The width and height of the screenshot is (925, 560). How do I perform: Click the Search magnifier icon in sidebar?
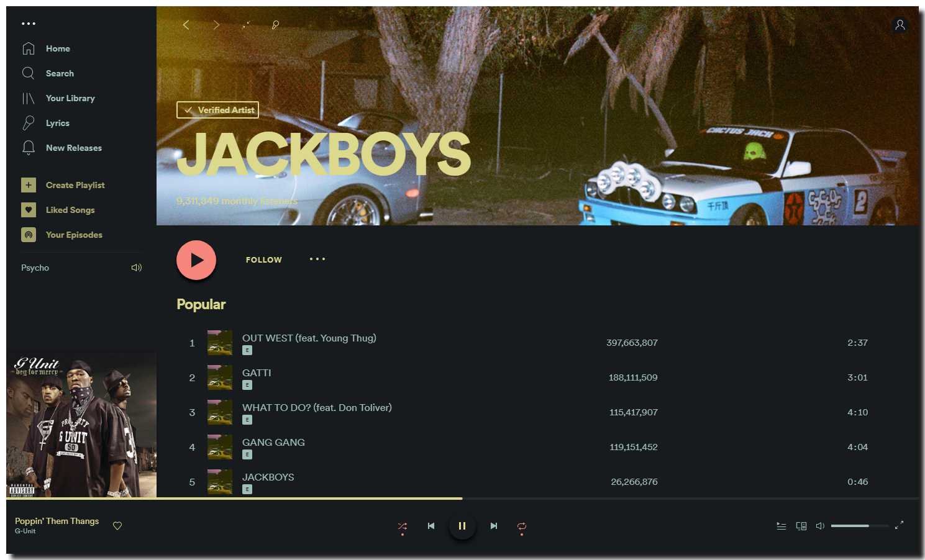tap(29, 73)
